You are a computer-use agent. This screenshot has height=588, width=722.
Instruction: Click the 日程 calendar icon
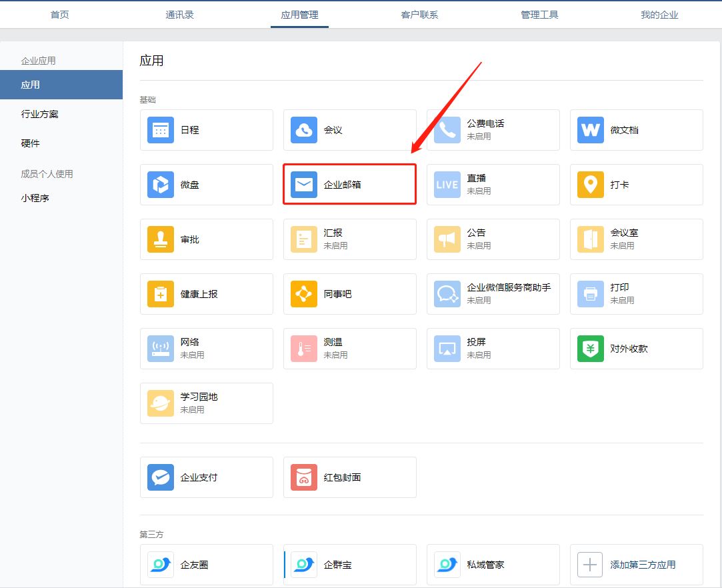tap(161, 130)
